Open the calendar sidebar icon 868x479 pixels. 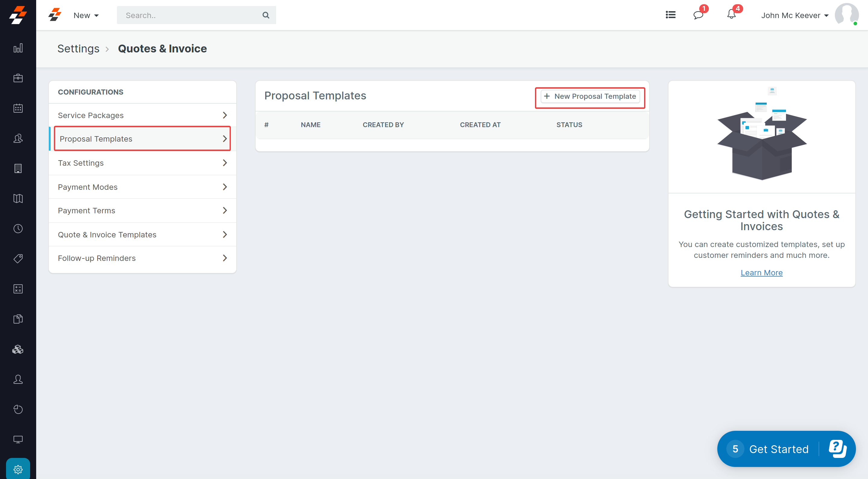coord(18,108)
